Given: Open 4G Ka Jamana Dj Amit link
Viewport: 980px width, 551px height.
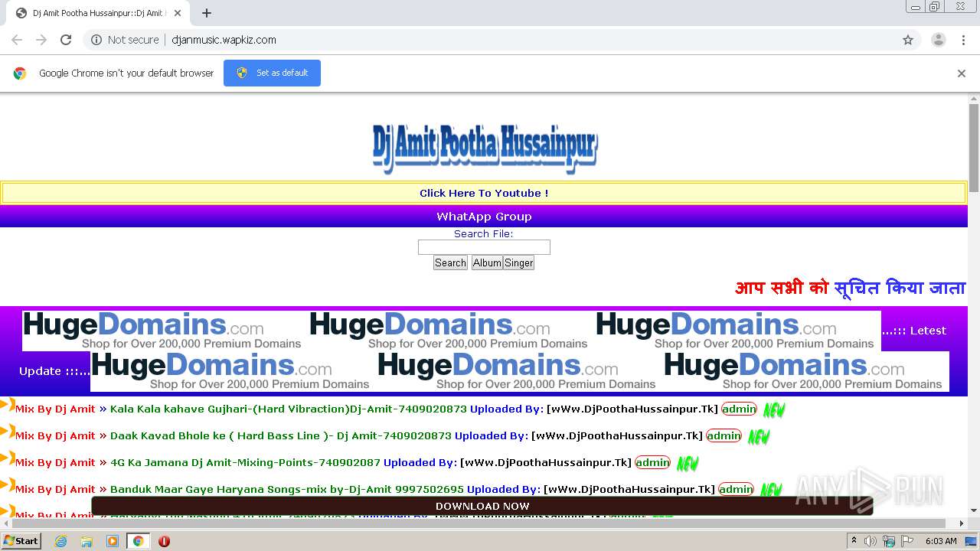Looking at the screenshot, I should (245, 463).
